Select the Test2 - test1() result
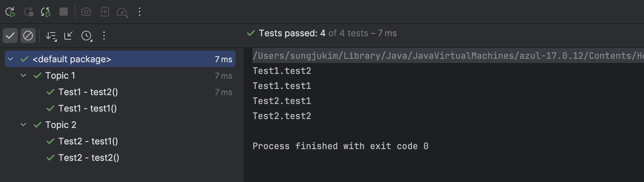Image resolution: width=644 pixels, height=182 pixels. click(x=88, y=141)
